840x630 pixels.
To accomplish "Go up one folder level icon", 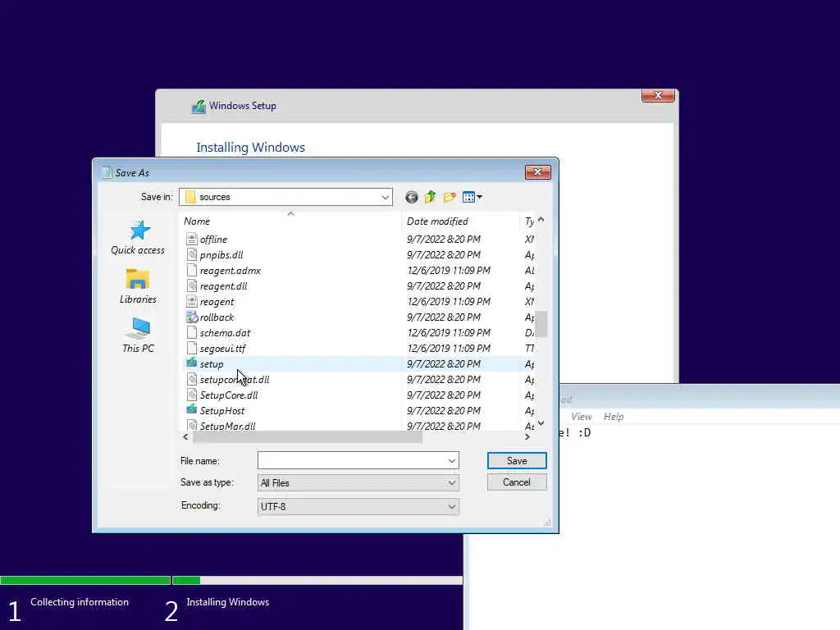I will 430,197.
